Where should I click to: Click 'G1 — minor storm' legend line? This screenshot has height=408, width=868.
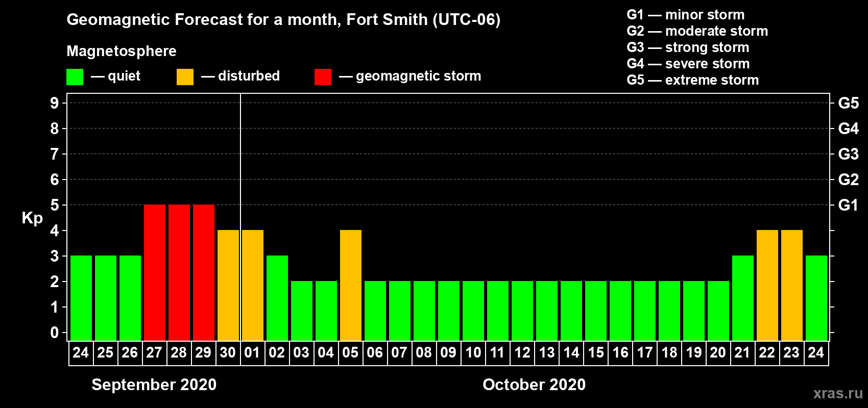(x=685, y=15)
